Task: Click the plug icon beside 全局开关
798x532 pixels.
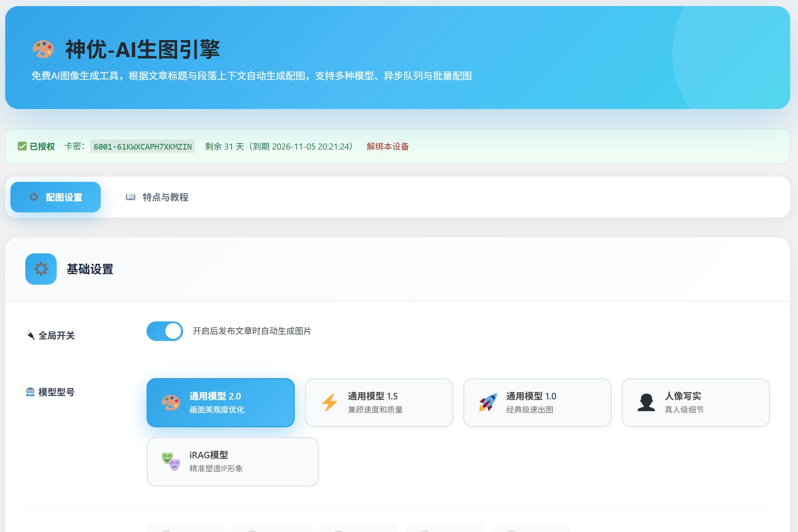Action: 30,335
